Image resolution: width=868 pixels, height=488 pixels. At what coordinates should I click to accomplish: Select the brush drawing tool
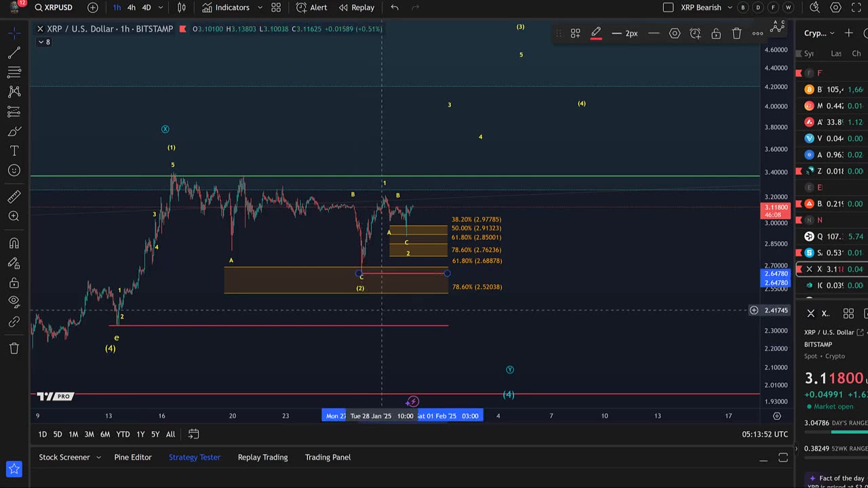pos(14,131)
